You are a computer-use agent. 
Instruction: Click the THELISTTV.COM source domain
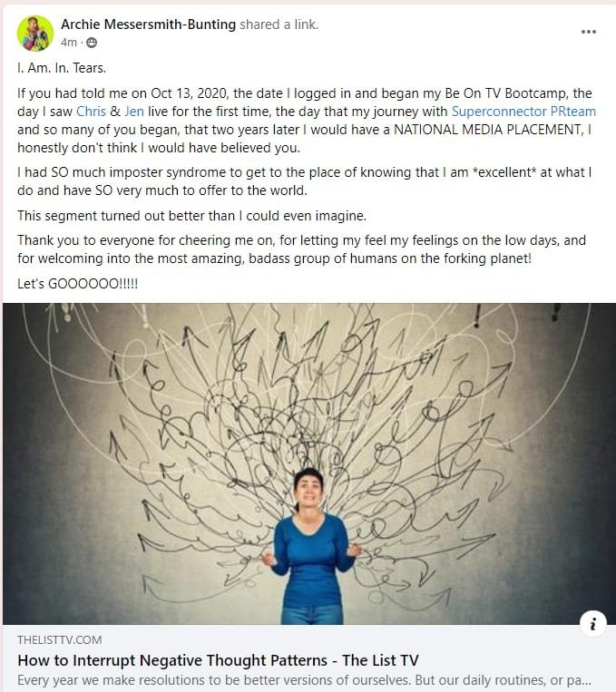(x=60, y=639)
